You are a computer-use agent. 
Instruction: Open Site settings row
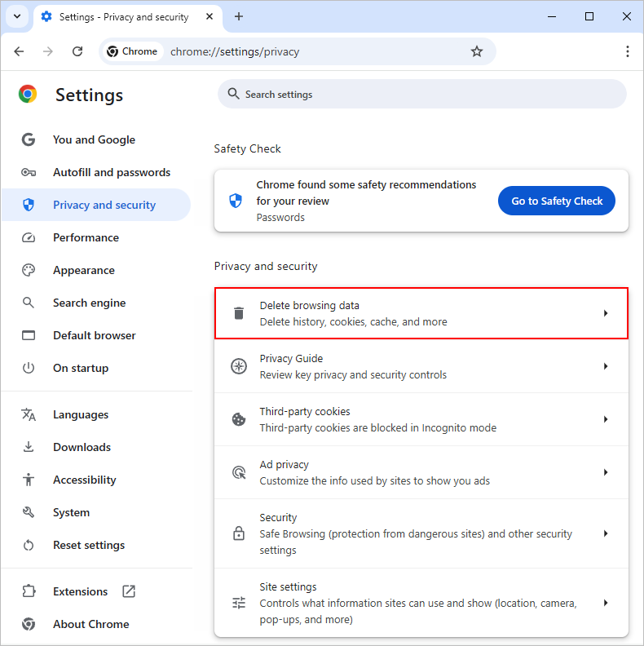click(421, 603)
